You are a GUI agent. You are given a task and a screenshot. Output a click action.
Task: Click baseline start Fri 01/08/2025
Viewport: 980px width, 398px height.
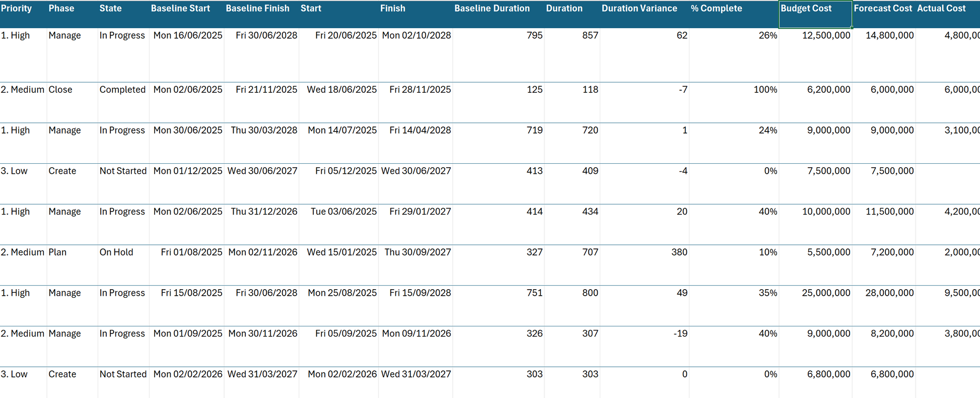click(x=192, y=252)
